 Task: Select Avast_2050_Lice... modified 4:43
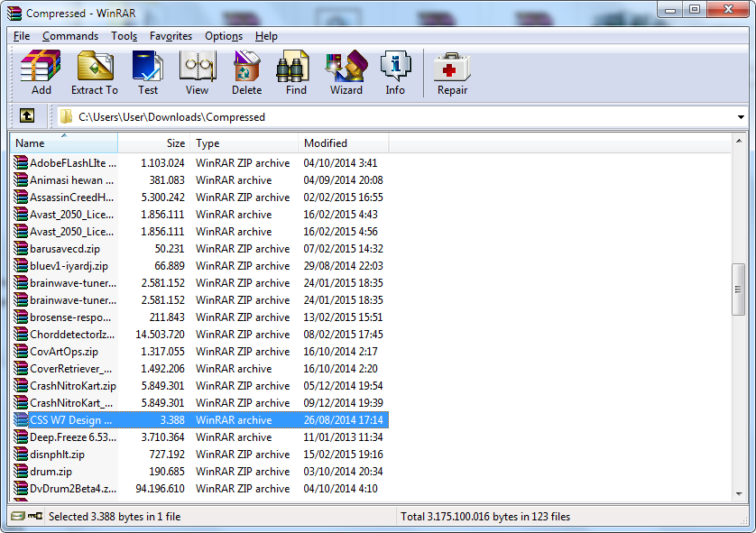[200, 215]
